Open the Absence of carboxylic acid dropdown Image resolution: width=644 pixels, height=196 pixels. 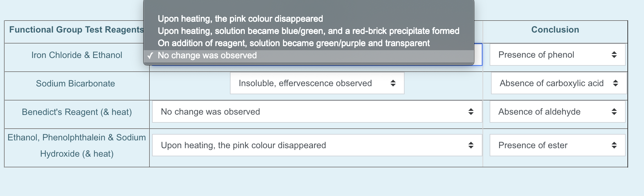pos(557,83)
